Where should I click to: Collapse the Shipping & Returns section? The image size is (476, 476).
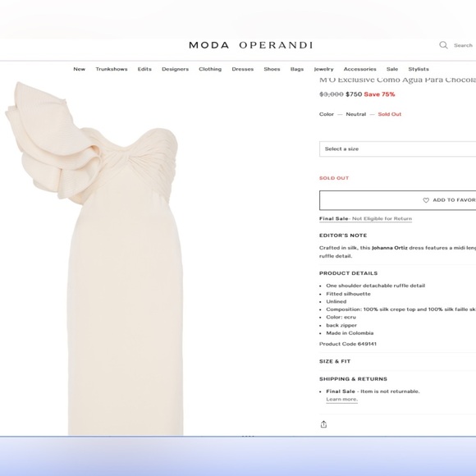pyautogui.click(x=353, y=379)
